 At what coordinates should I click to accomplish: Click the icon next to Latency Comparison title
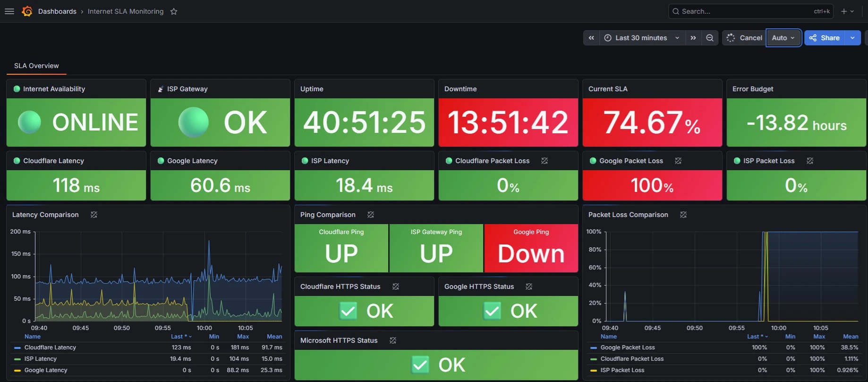point(94,215)
